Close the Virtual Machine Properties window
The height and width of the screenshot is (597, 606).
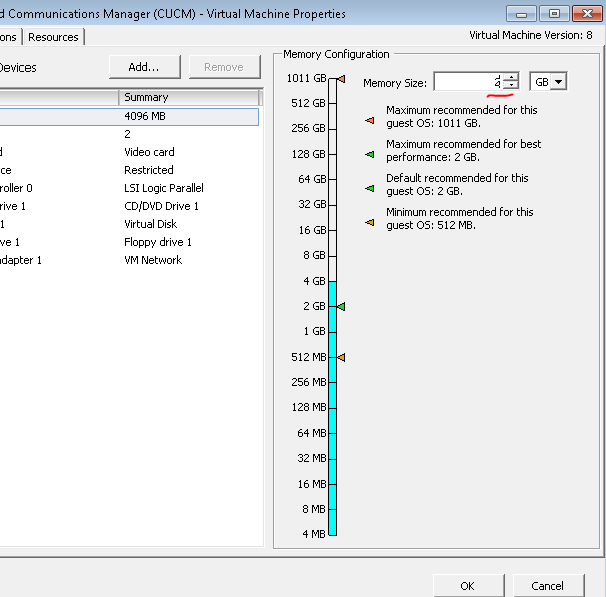(587, 14)
